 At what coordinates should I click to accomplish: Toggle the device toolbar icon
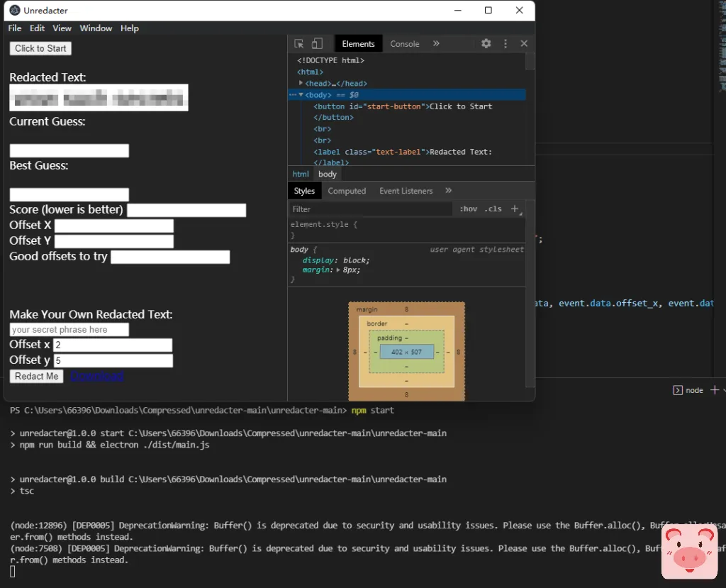[x=317, y=44]
